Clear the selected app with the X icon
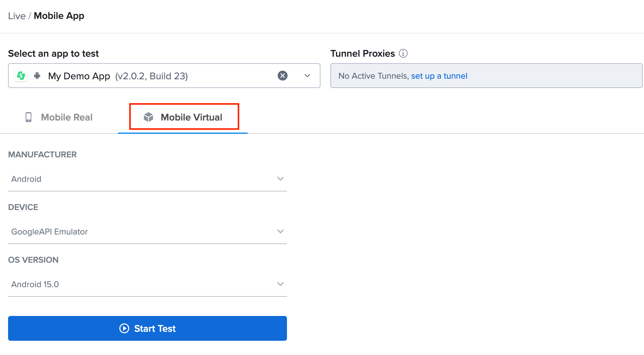This screenshot has height=355, width=644. click(282, 75)
